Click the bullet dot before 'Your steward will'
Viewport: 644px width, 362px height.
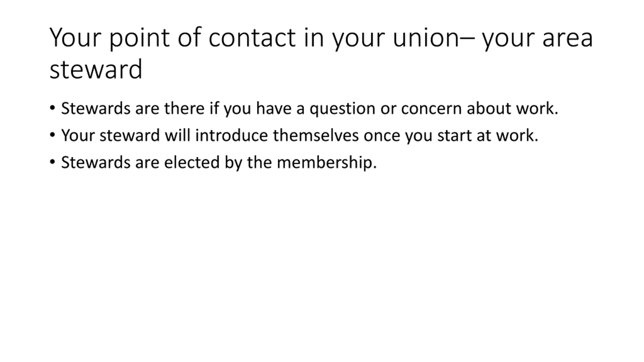click(52, 135)
